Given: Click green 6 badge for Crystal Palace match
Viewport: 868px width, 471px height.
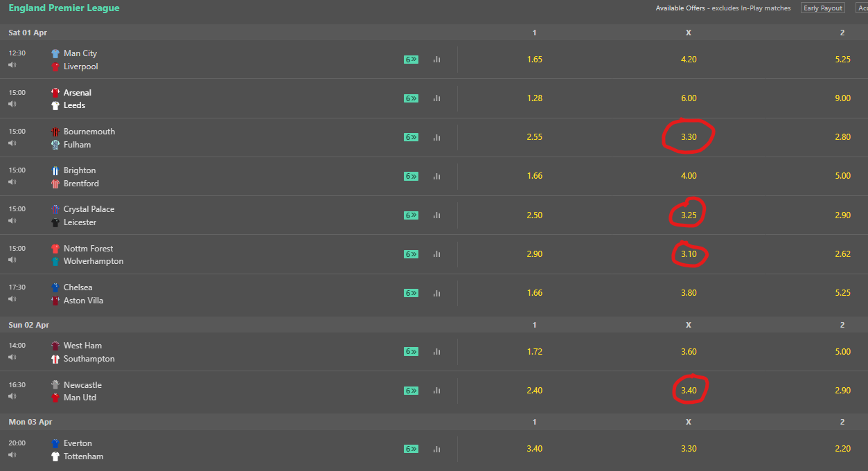Looking at the screenshot, I should [411, 215].
